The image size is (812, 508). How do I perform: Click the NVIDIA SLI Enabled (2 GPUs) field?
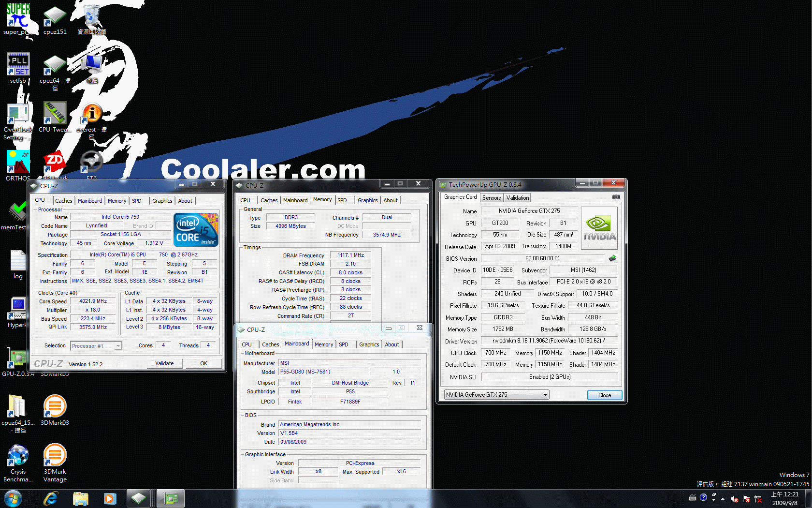[x=550, y=377]
